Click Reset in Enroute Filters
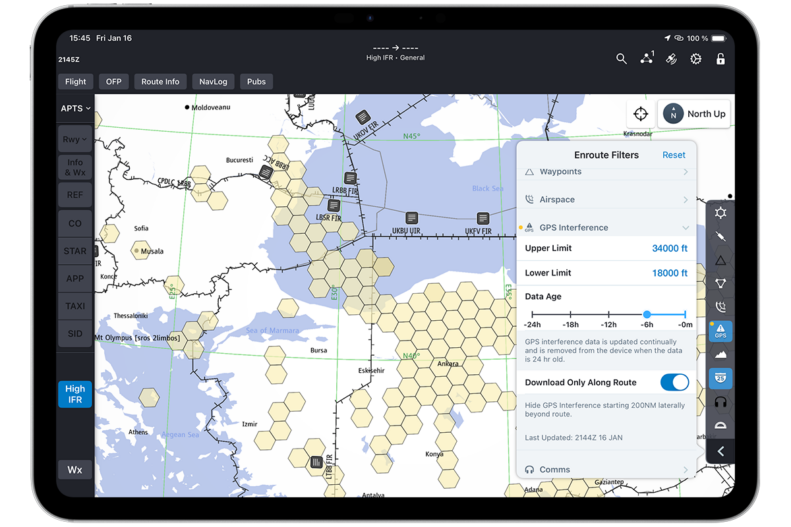Screen dimensions: 791x527 click(674, 155)
